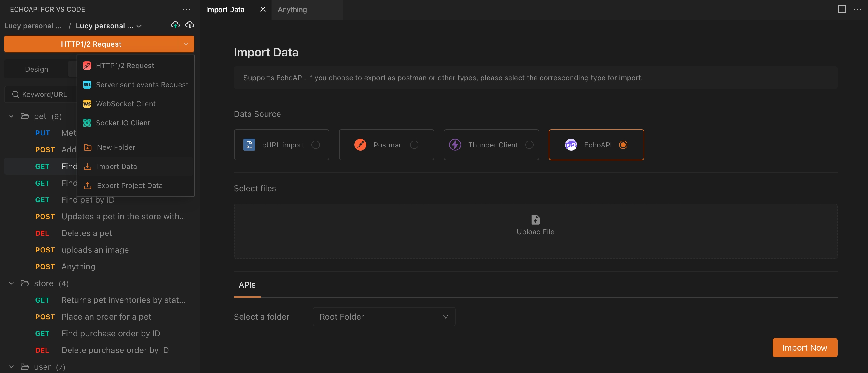868x373 pixels.
Task: Click the cloud download icon
Action: (190, 25)
